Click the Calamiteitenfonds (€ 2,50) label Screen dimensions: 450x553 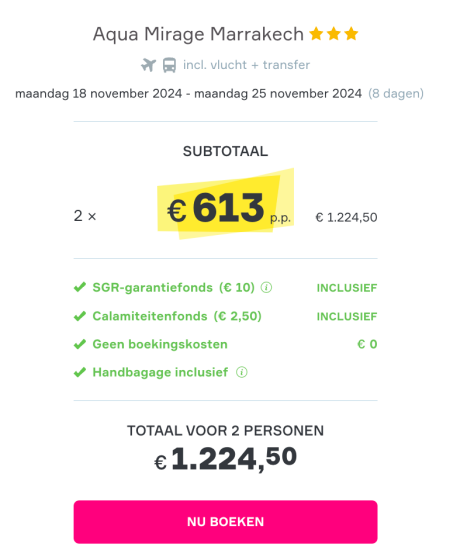pyautogui.click(x=177, y=316)
